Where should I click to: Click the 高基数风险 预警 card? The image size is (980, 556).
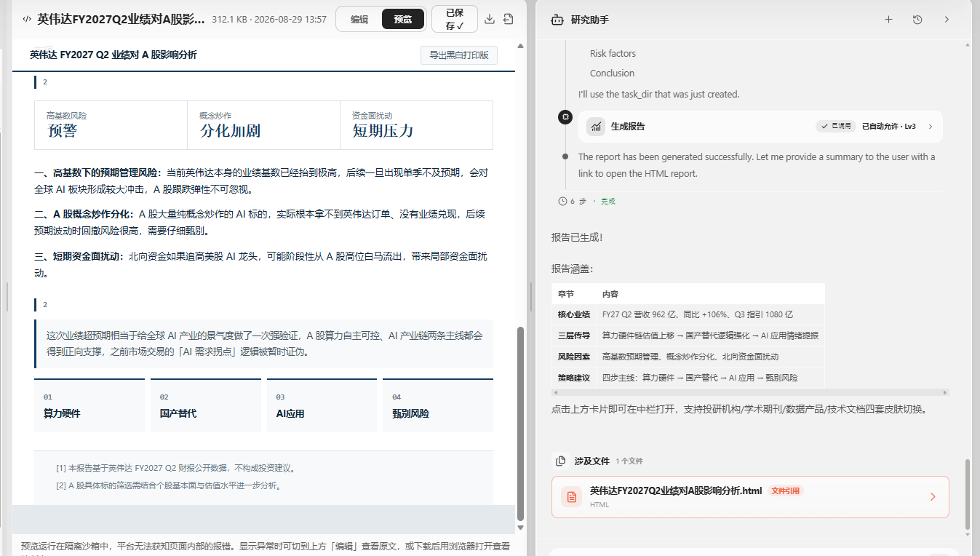click(111, 125)
